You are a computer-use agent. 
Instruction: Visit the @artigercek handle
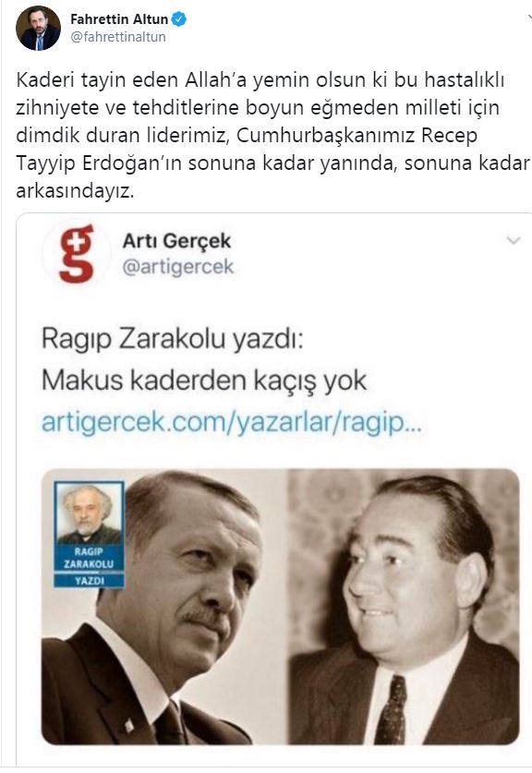[178, 267]
